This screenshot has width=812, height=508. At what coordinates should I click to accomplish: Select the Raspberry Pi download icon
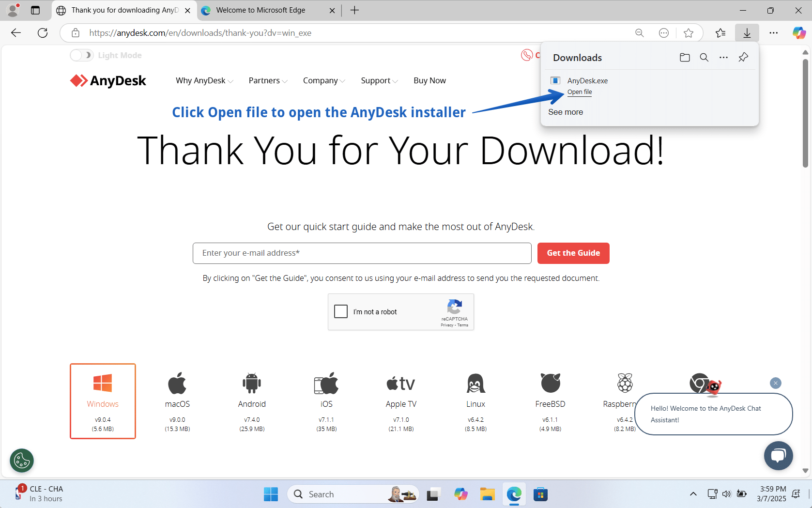coord(625,384)
